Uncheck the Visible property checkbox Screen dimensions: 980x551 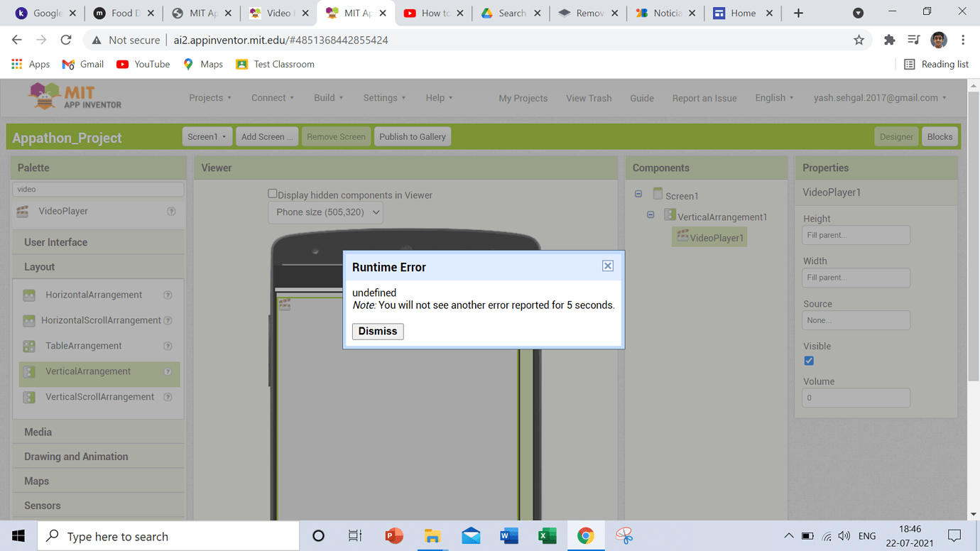coord(809,361)
